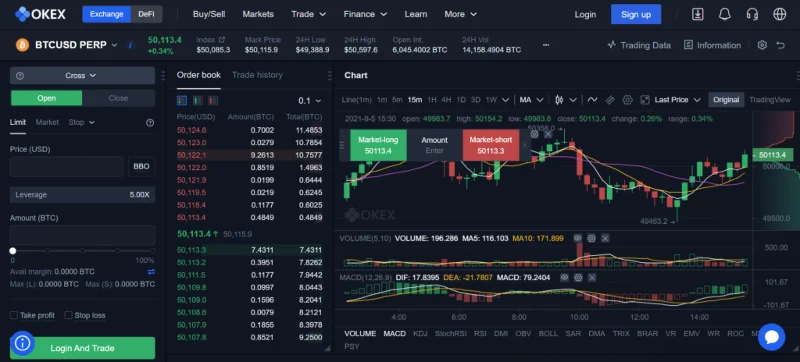Screen dimensions: 800x362
Task: Click the info icon beside BTCUSD PERP
Action: pos(130,45)
